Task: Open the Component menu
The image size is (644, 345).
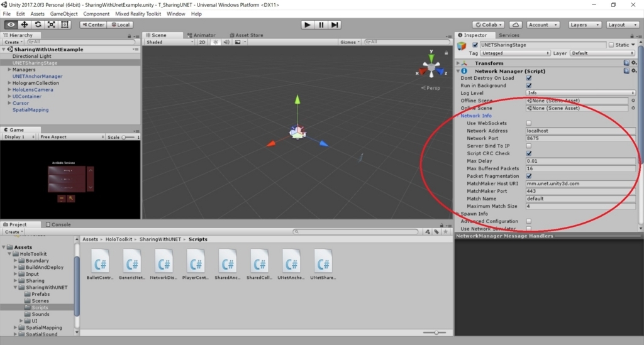Action: (x=96, y=14)
